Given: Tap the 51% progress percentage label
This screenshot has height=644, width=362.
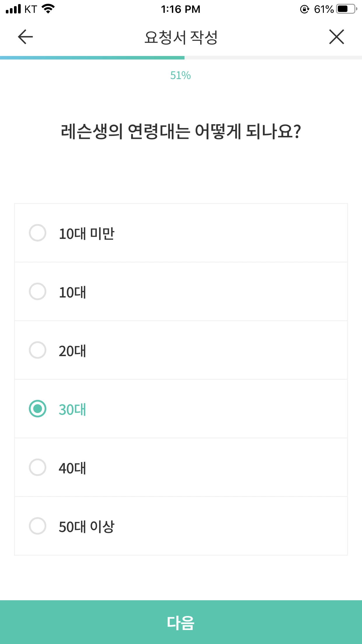Looking at the screenshot, I should 180,76.
